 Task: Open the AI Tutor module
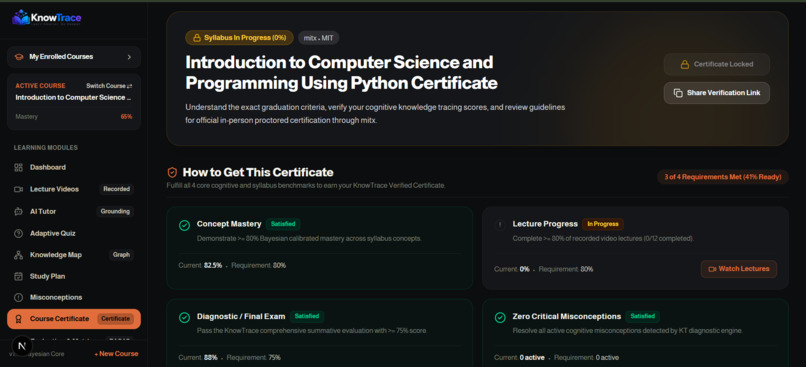point(74,211)
